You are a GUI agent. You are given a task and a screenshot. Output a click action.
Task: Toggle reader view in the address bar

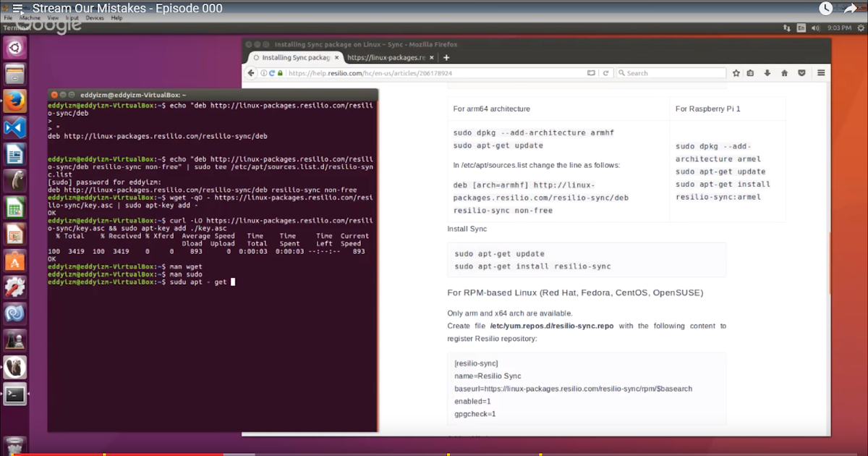[x=591, y=72]
